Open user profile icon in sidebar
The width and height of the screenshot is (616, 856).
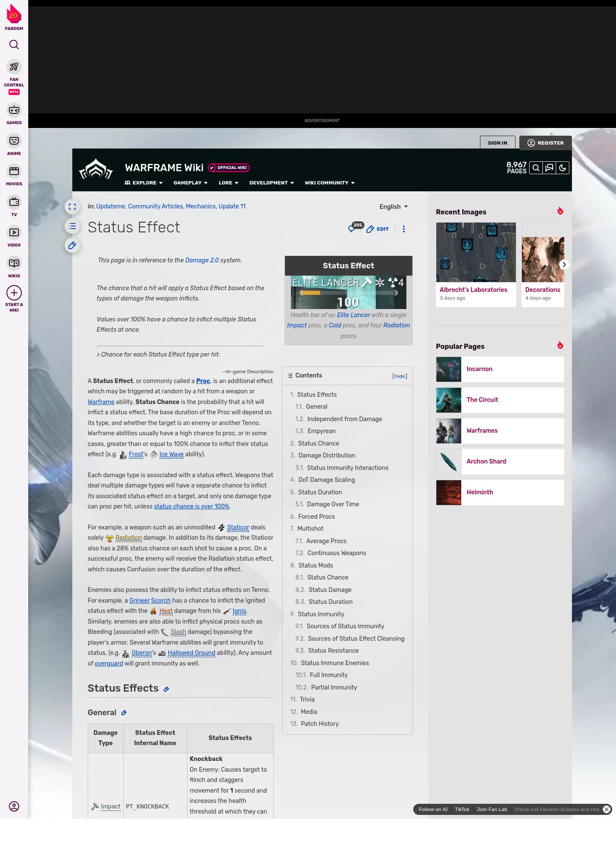pyautogui.click(x=14, y=806)
